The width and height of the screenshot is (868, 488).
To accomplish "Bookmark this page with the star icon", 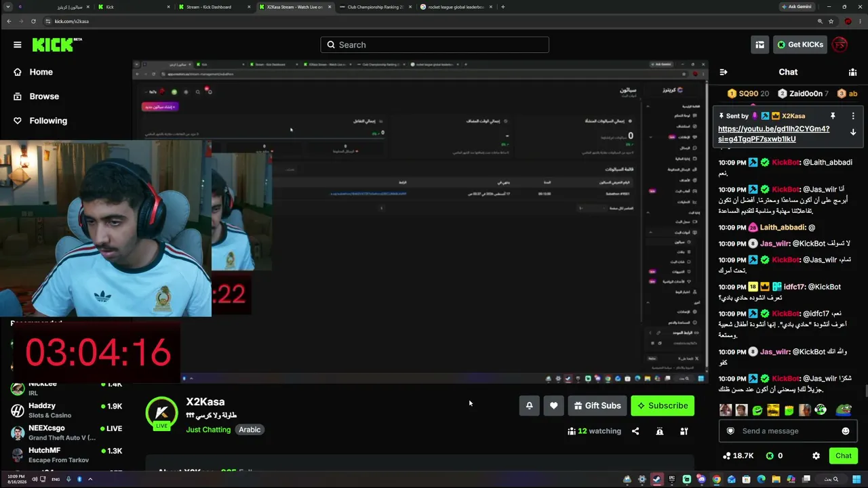I will (831, 21).
